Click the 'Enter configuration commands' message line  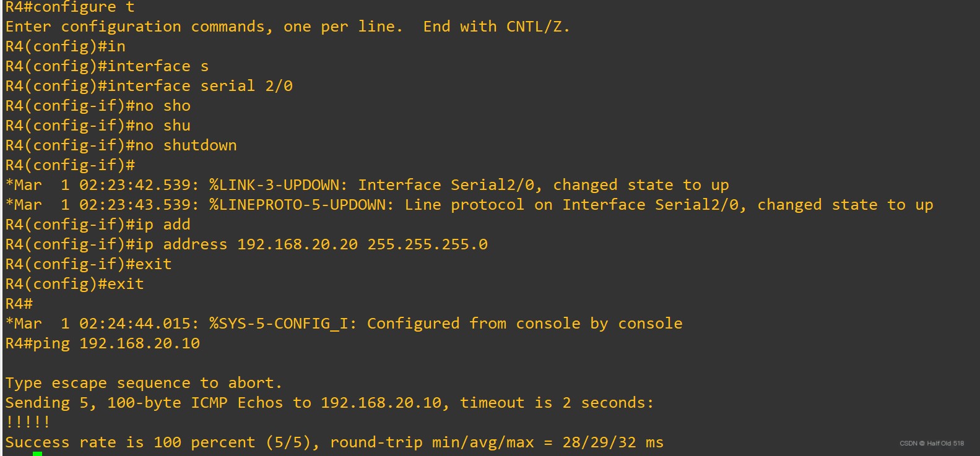[x=288, y=27]
